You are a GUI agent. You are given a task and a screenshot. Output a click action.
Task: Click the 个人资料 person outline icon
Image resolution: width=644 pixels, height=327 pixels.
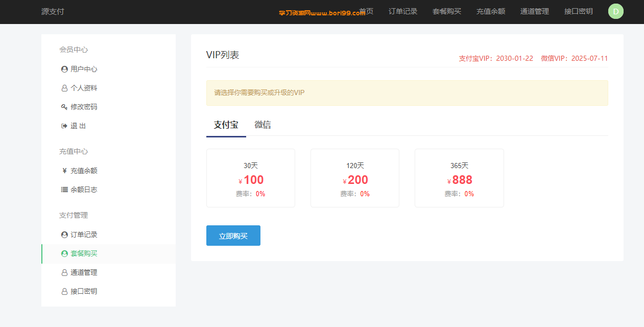click(64, 88)
